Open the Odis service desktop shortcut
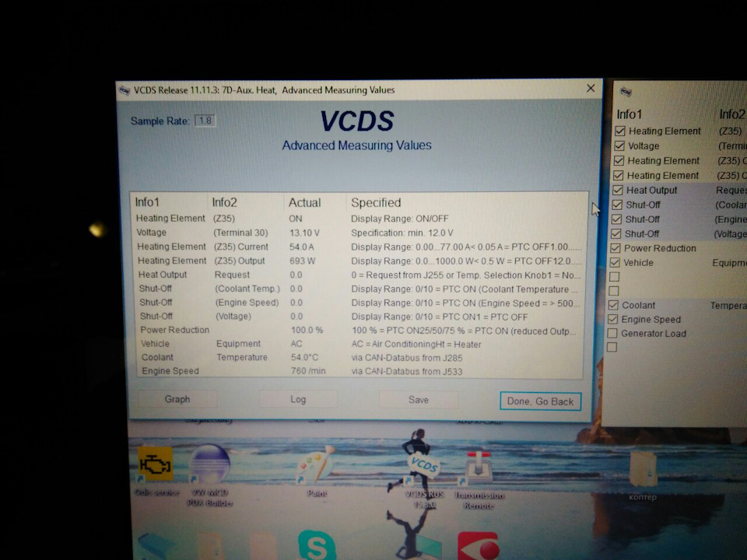This screenshot has width=747, height=560. click(x=156, y=470)
